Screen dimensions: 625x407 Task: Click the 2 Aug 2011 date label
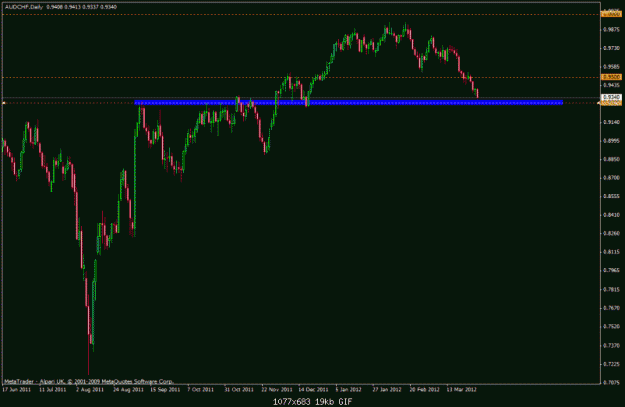coord(90,389)
